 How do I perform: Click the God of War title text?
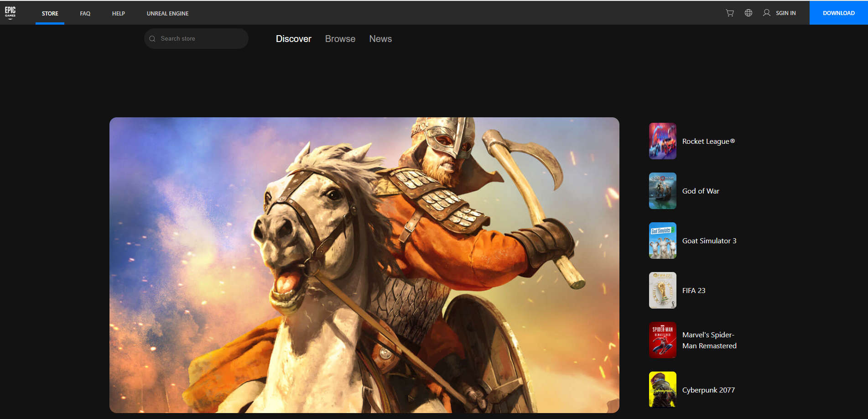(x=701, y=191)
